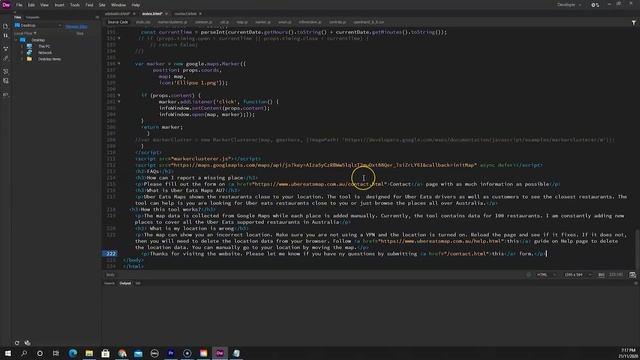Click line number 222 in gutter
The height and width of the screenshot is (360, 640).
[110, 253]
